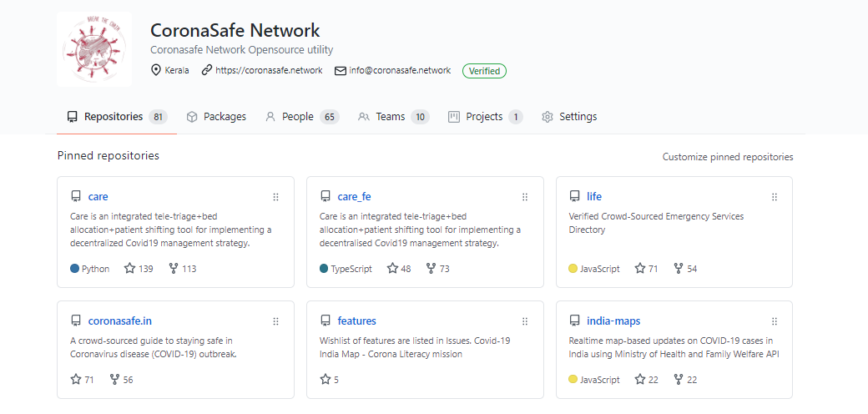The height and width of the screenshot is (414, 868).
Task: Click the Verified badge
Action: (484, 71)
